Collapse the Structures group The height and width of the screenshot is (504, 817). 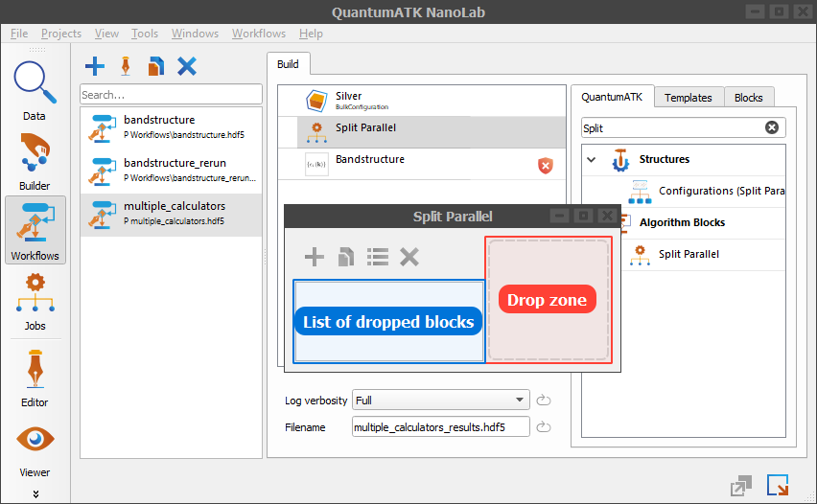(x=592, y=159)
